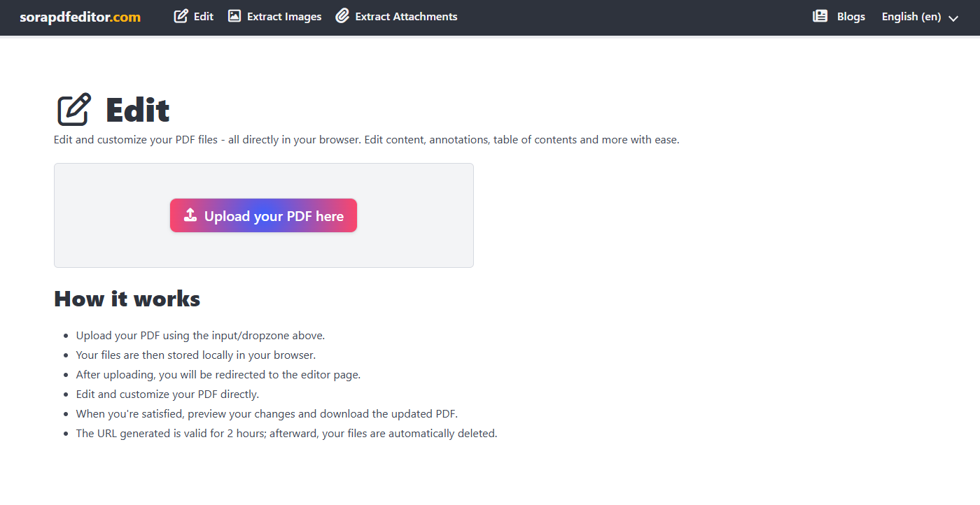
Task: Click the description text under the Edit heading
Action: [x=366, y=140]
